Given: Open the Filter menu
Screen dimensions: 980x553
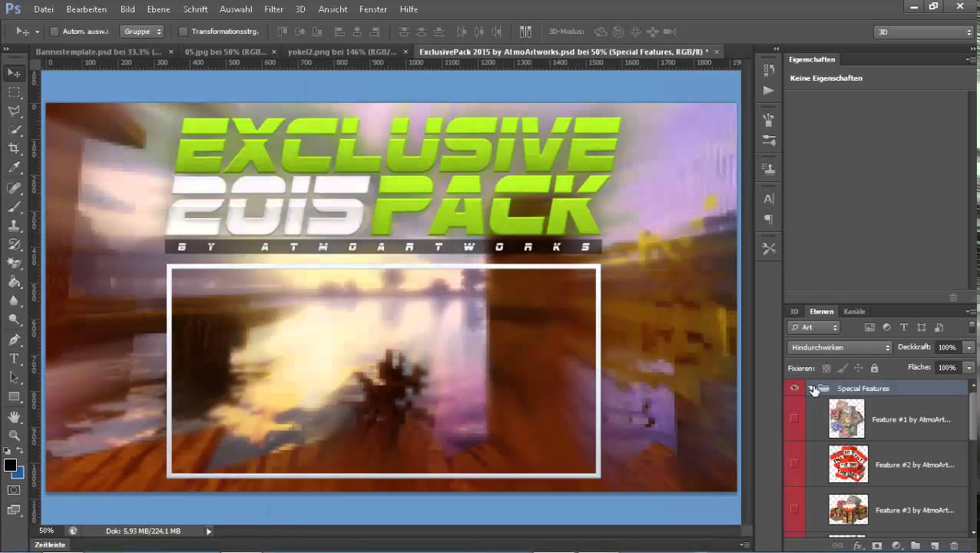Looking at the screenshot, I should tap(273, 9).
